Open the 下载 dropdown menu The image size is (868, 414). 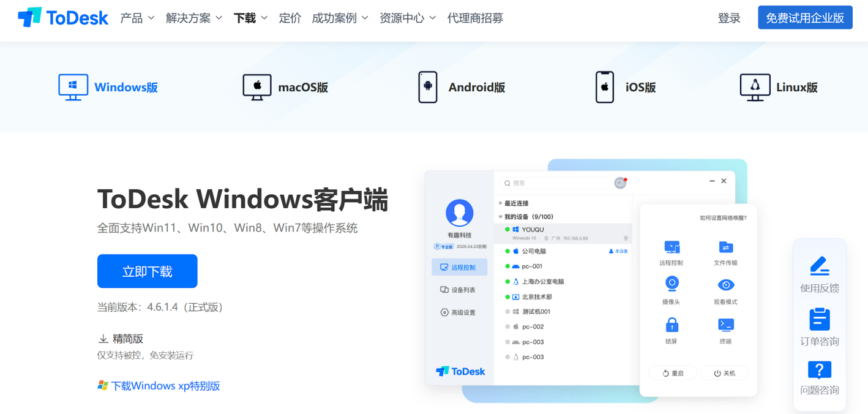[245, 18]
